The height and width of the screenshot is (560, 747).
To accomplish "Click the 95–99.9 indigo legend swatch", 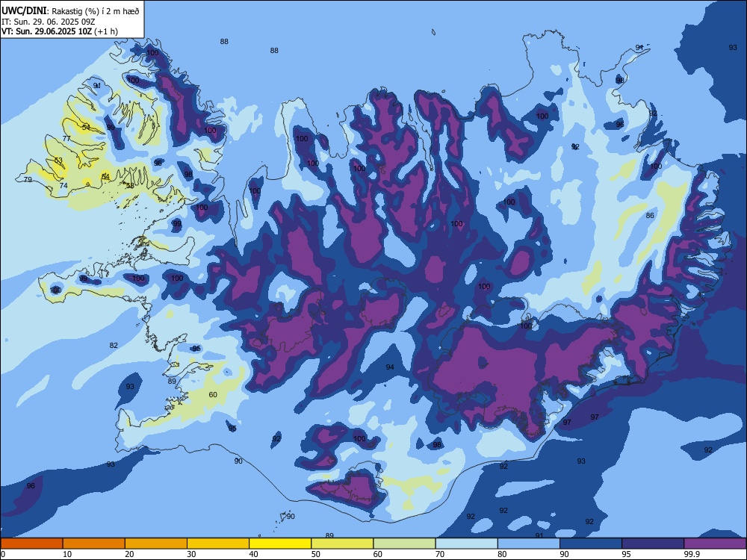I will (x=653, y=544).
